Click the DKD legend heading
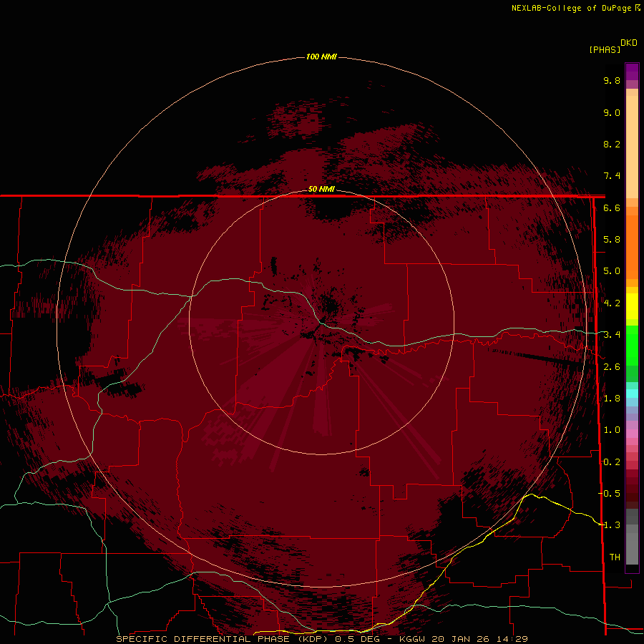This screenshot has width=644, height=644. tap(629, 43)
